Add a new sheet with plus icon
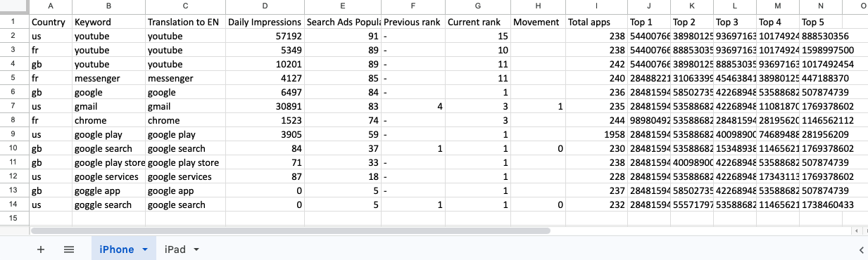 (x=41, y=249)
